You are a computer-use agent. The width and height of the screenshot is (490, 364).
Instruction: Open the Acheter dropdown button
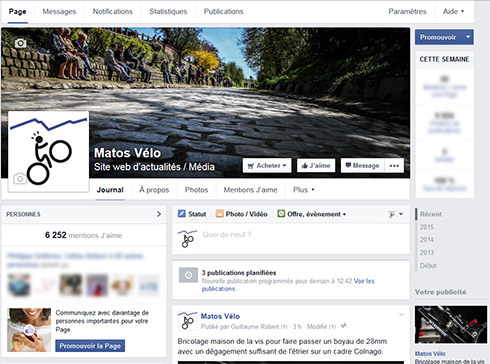click(x=267, y=166)
